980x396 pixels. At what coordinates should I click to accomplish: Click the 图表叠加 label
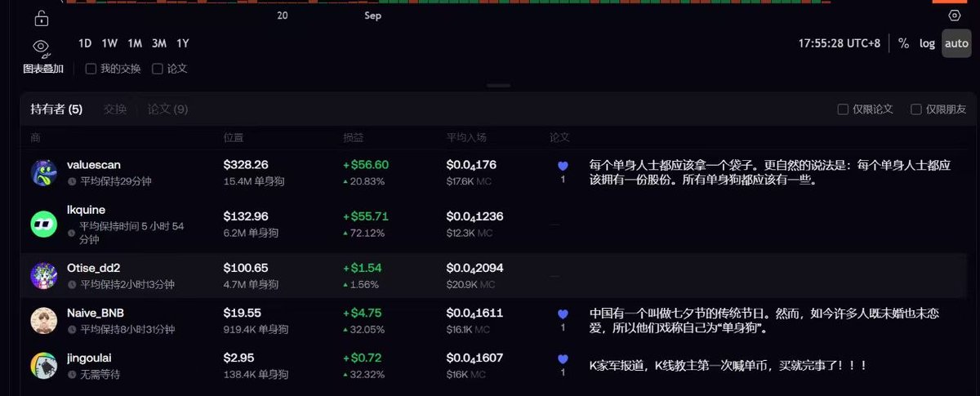click(x=43, y=69)
